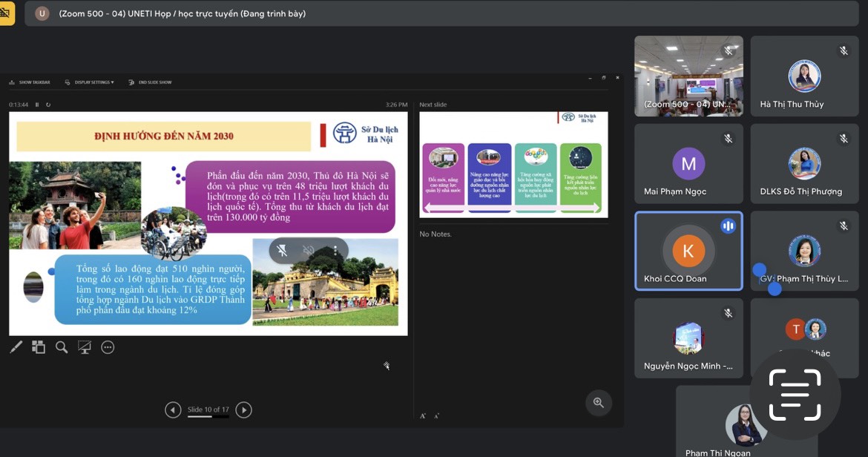
Task: Open more slide show options
Action: tap(108, 347)
